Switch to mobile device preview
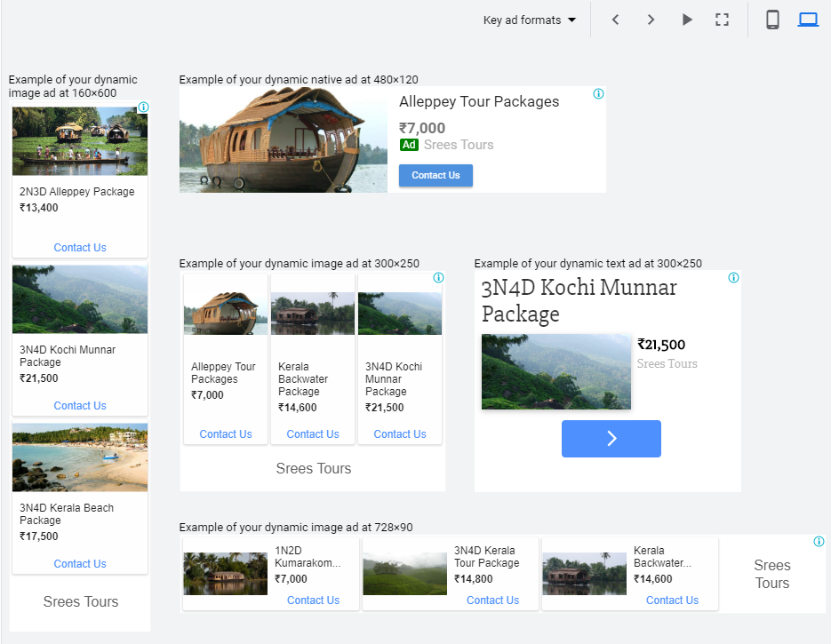This screenshot has height=644, width=831. (x=772, y=20)
